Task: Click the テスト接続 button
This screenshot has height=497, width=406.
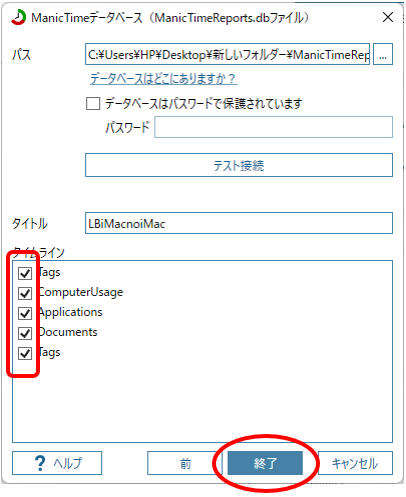Action: (x=239, y=165)
